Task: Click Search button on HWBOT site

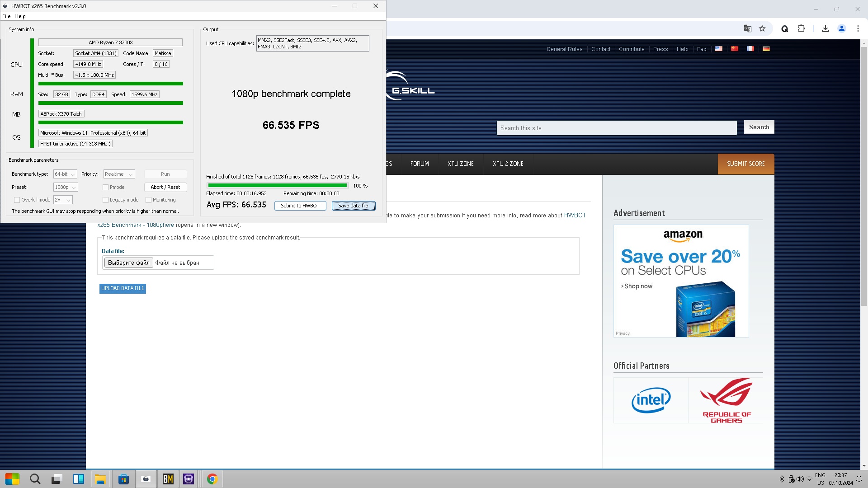Action: pos(759,127)
